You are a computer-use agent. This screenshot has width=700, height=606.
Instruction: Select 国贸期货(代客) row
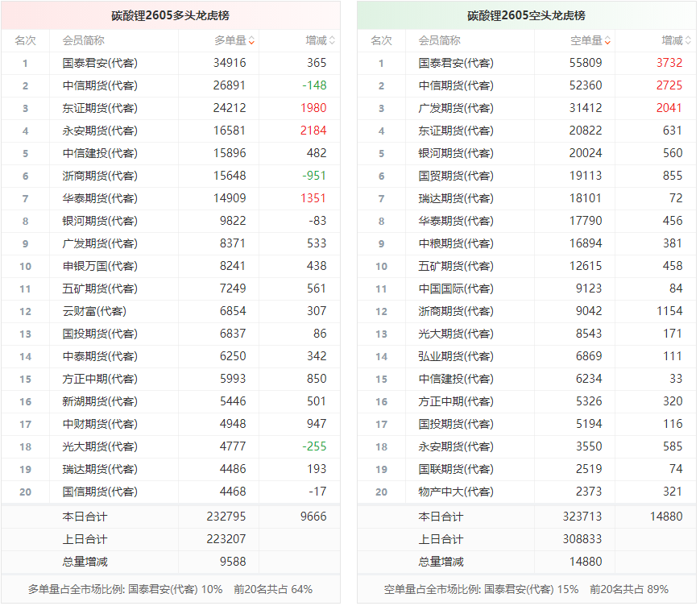526,176
